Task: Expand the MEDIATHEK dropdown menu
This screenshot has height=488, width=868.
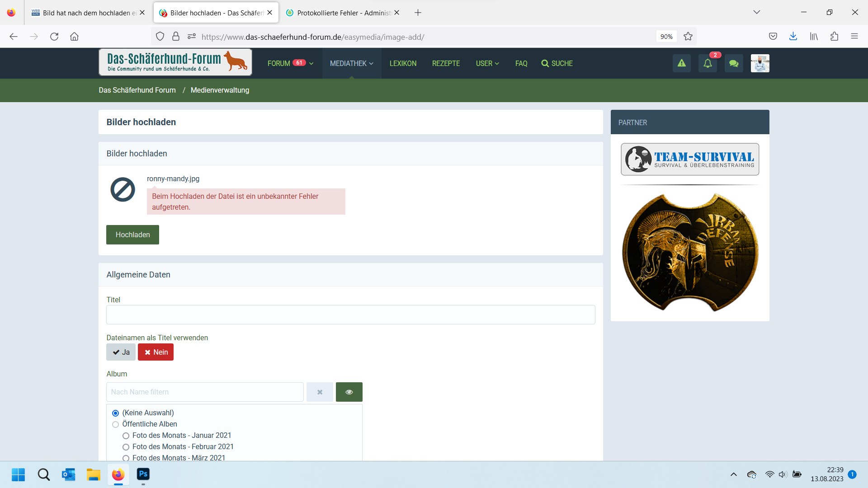Action: pos(352,63)
